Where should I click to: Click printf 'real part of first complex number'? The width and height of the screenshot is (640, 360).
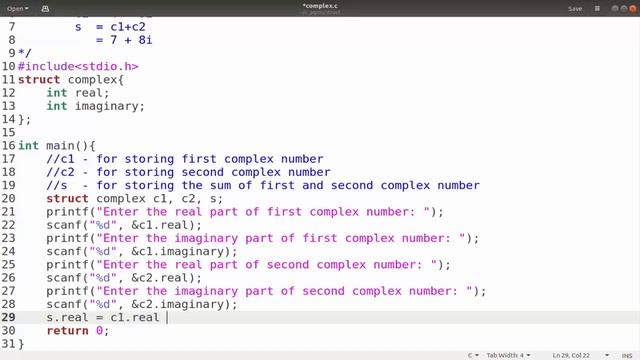pos(244,211)
